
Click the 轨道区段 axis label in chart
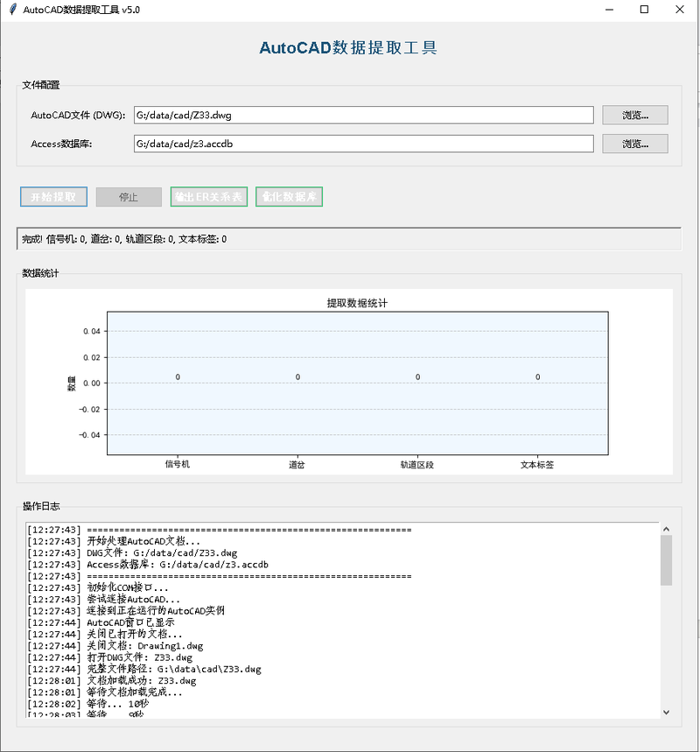417,464
